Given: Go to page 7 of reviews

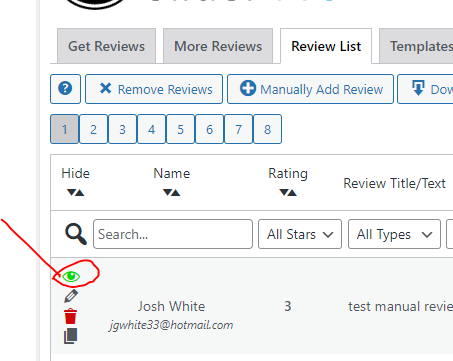Looking at the screenshot, I should coord(239,129).
